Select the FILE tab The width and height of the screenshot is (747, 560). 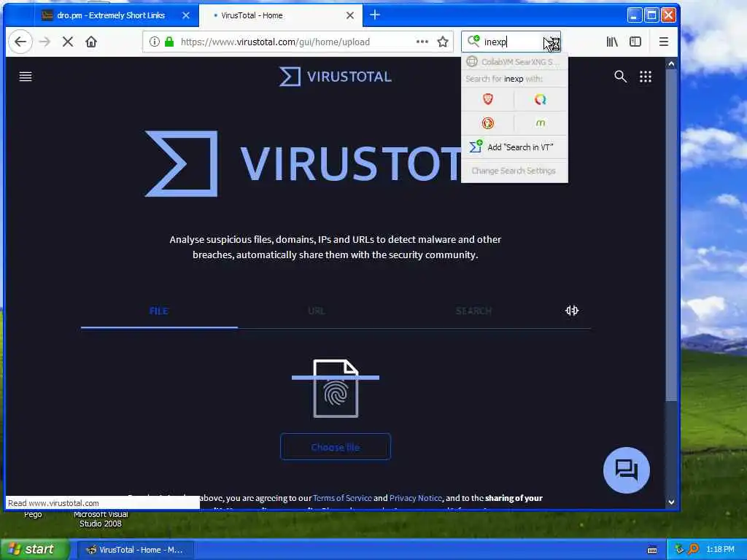(x=159, y=311)
